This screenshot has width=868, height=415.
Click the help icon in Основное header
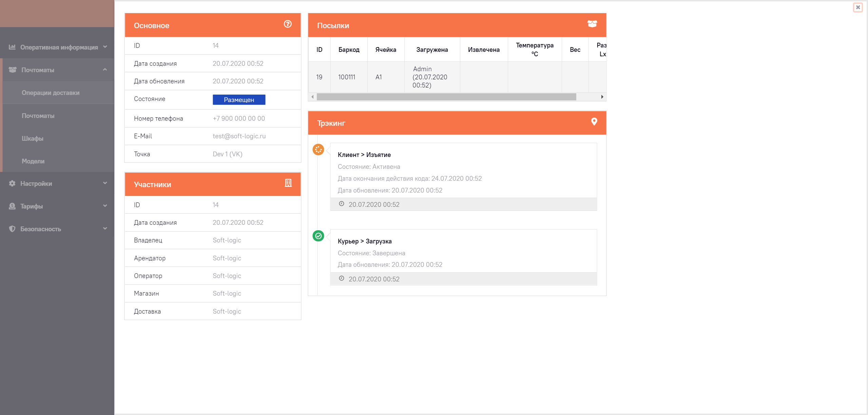pos(288,24)
